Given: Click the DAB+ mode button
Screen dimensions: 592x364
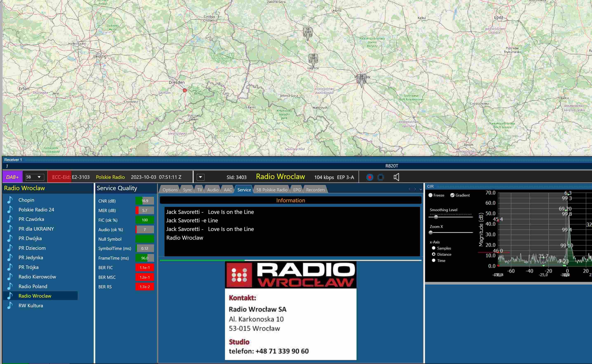Looking at the screenshot, I should click(13, 177).
